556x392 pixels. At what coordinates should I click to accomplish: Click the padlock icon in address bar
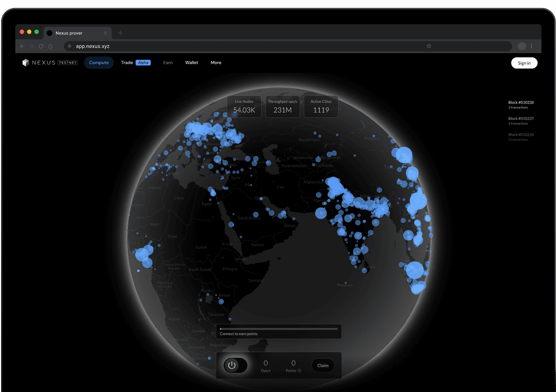68,46
